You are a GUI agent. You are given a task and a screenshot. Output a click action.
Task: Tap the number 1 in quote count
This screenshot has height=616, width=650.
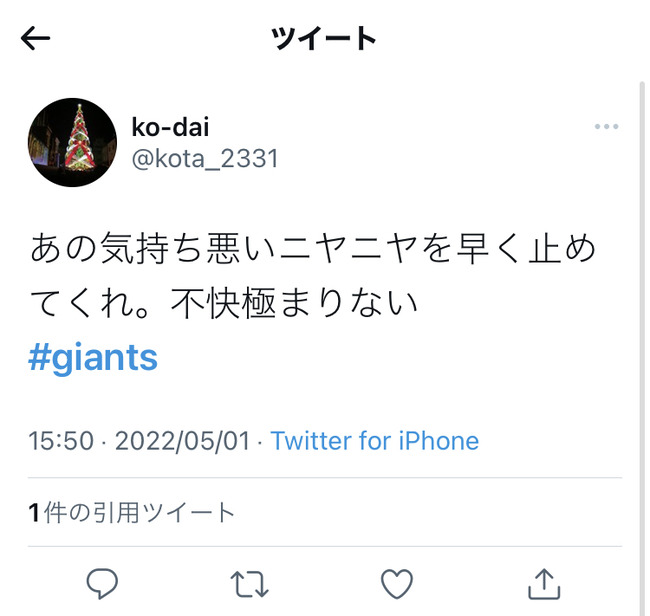coord(34,512)
